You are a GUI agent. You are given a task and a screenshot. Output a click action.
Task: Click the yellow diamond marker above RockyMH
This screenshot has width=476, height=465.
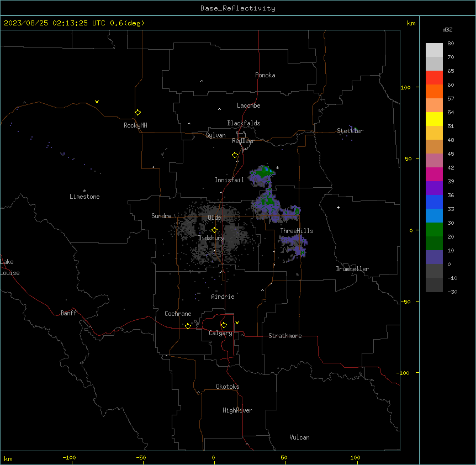pos(137,113)
